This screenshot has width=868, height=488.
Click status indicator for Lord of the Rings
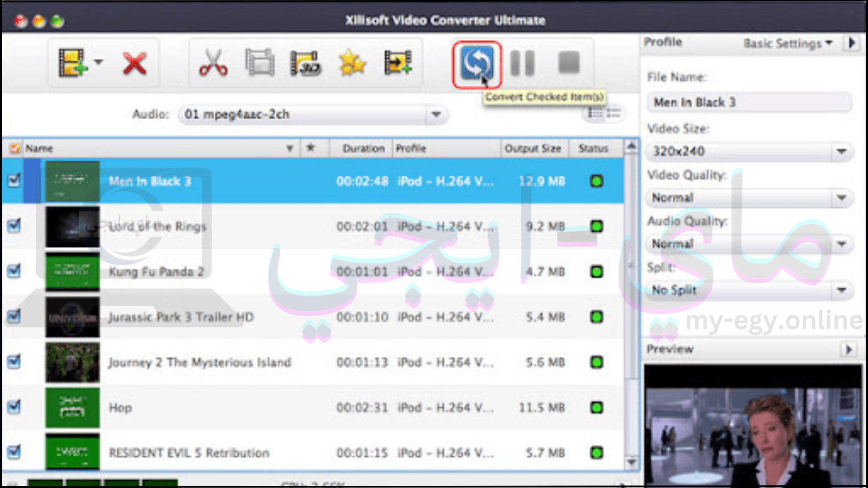pos(597,226)
